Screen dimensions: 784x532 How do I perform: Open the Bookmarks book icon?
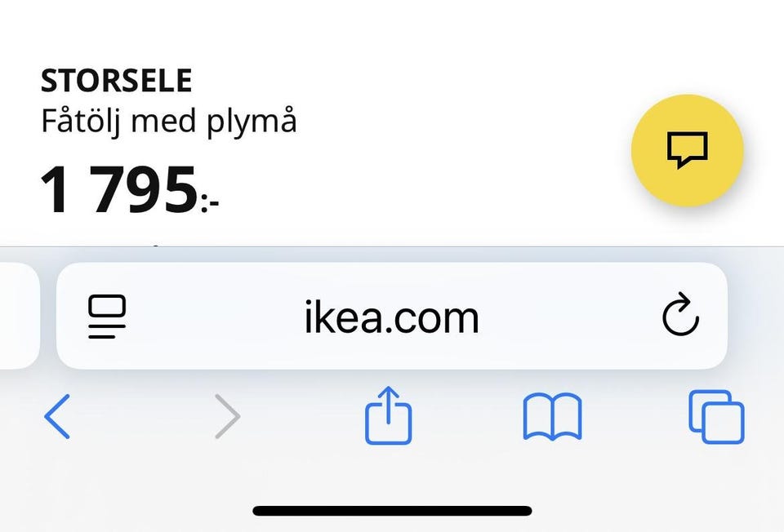pyautogui.click(x=552, y=417)
